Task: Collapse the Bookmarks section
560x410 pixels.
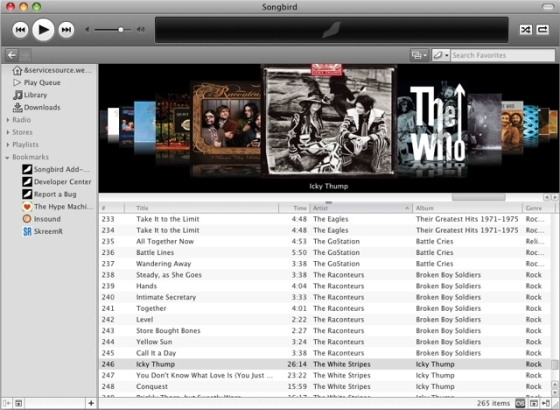Action: click(8, 158)
